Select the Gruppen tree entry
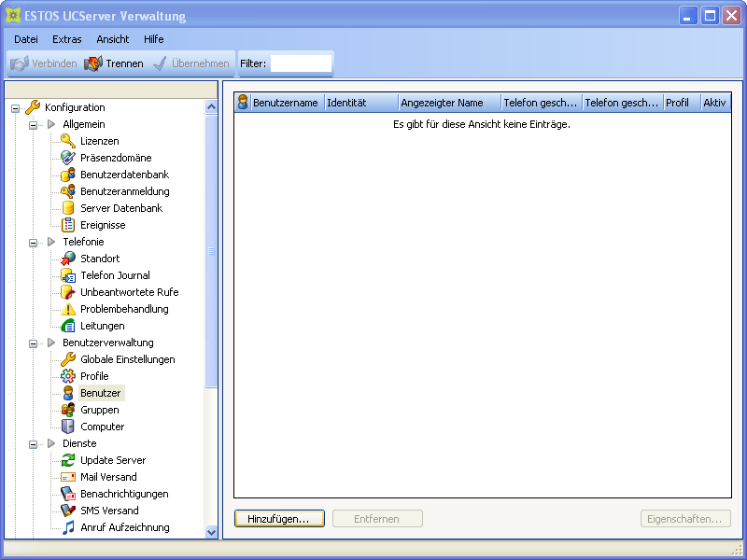The height and width of the screenshot is (560, 747). [100, 410]
